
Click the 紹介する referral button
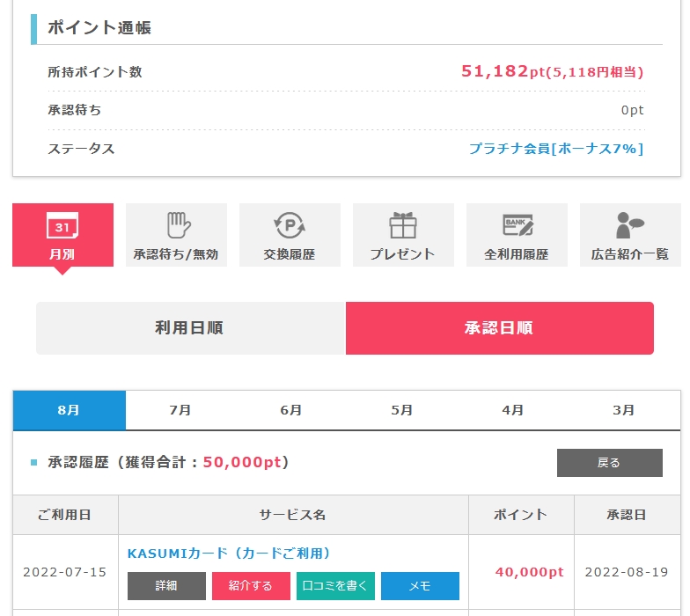pyautogui.click(x=251, y=586)
